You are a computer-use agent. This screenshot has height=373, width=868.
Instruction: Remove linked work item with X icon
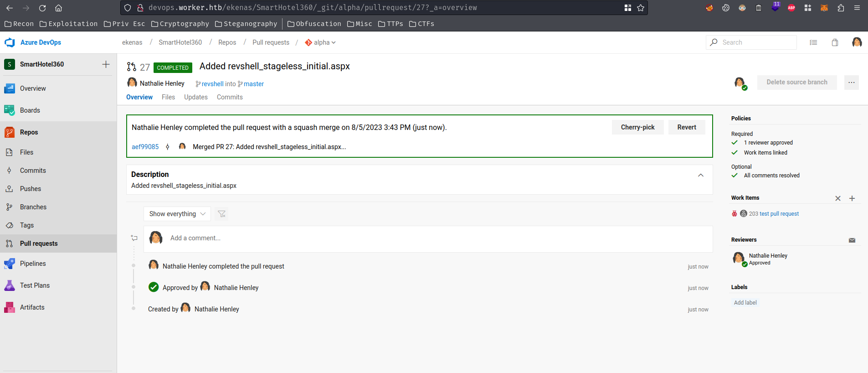tap(837, 198)
